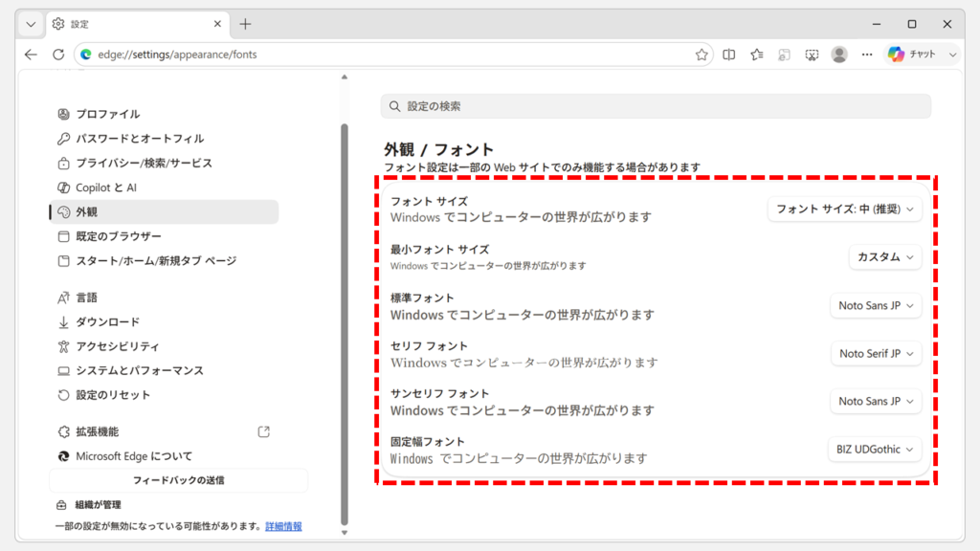Screen dimensions: 980x551
Task: Expand the chevron next to チャット
Action: click(x=952, y=55)
